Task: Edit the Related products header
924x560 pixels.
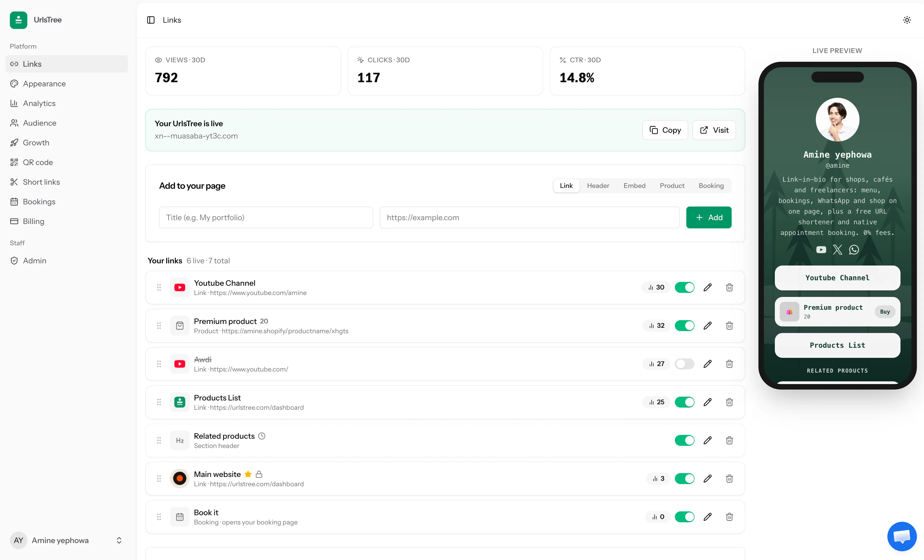Action: click(x=707, y=440)
